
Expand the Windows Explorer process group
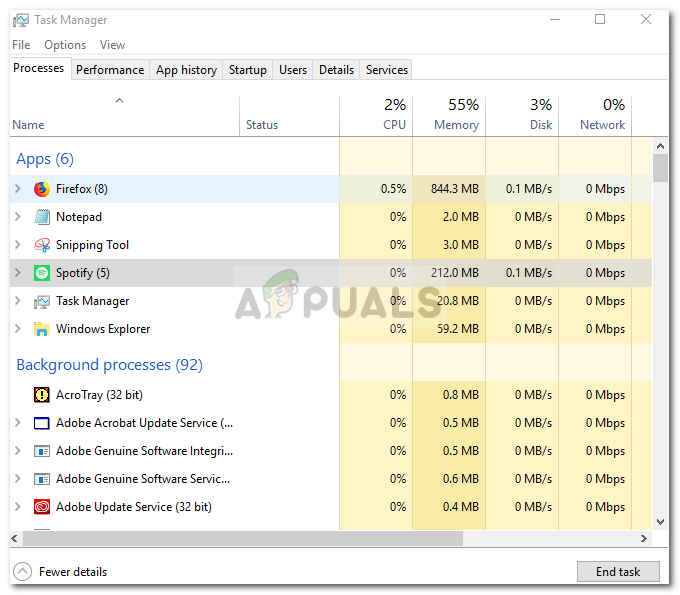(17, 329)
